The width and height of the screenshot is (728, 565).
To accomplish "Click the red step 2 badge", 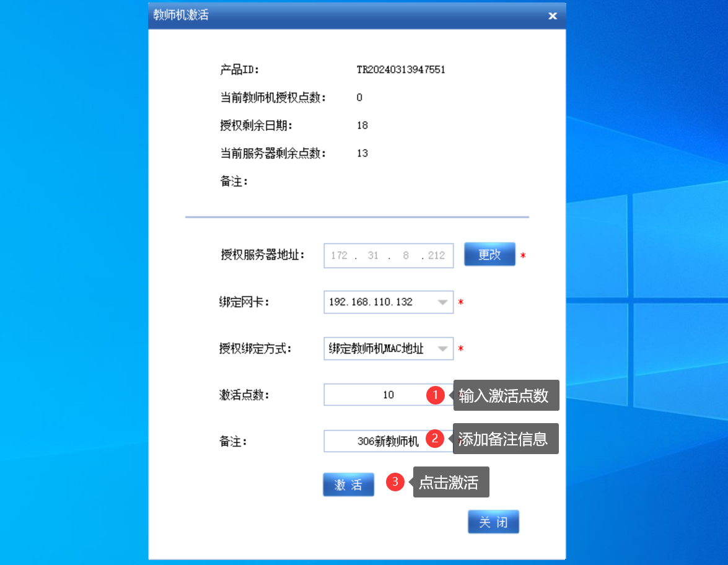I will [436, 439].
